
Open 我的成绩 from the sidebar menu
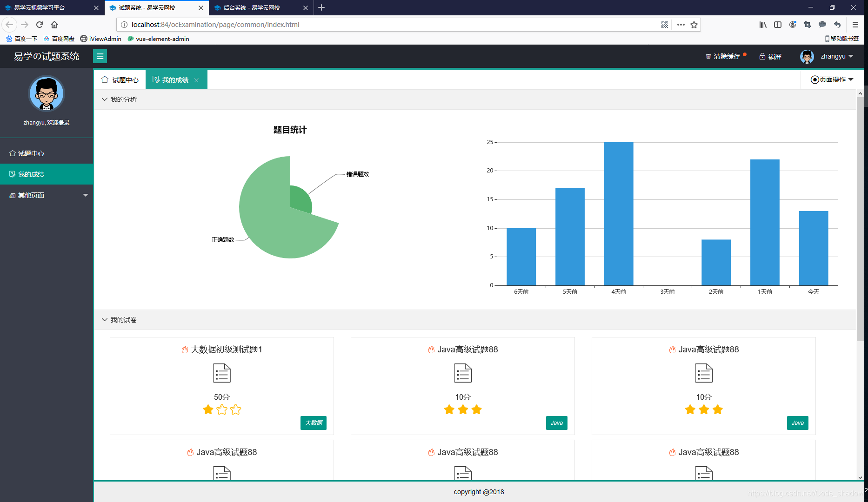click(x=47, y=174)
